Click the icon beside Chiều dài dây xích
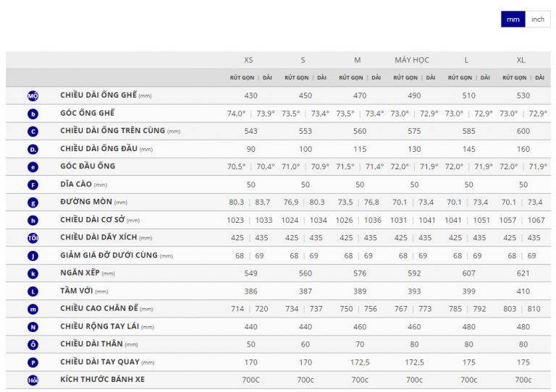556x392 pixels. [33, 238]
